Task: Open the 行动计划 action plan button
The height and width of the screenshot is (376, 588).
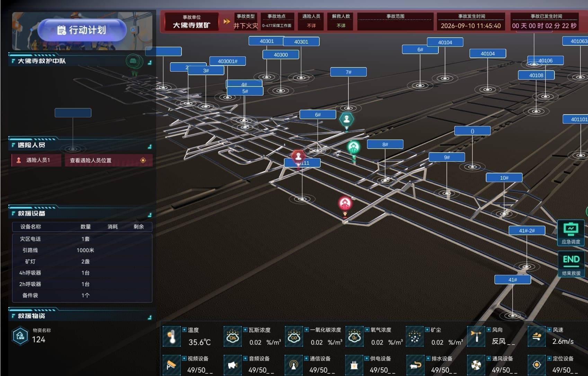Action: click(x=82, y=30)
